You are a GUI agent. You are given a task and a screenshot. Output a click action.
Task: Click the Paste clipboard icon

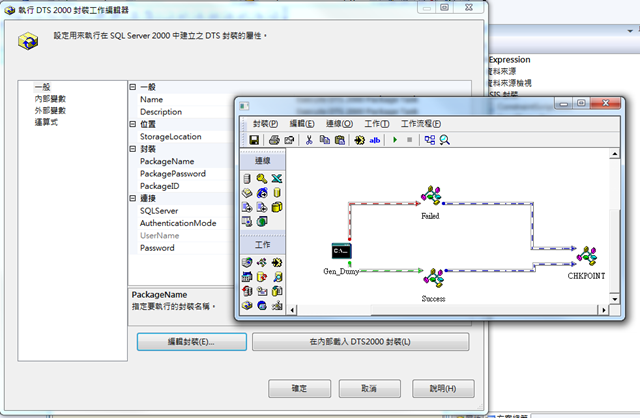(340, 140)
